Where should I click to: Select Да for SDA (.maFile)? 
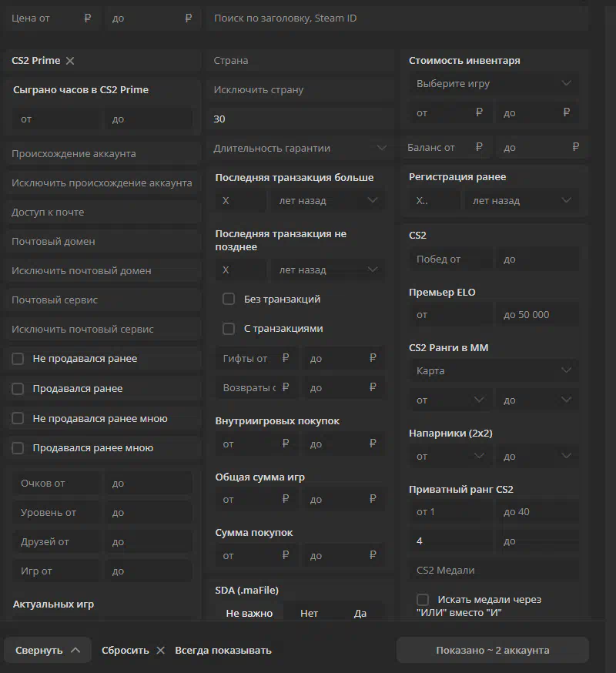click(x=360, y=614)
